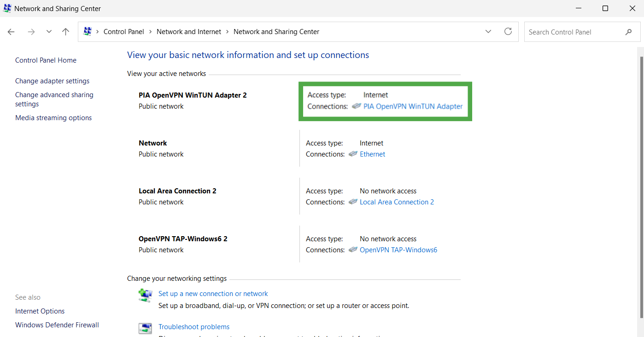Click the search magnifier icon

tap(628, 32)
